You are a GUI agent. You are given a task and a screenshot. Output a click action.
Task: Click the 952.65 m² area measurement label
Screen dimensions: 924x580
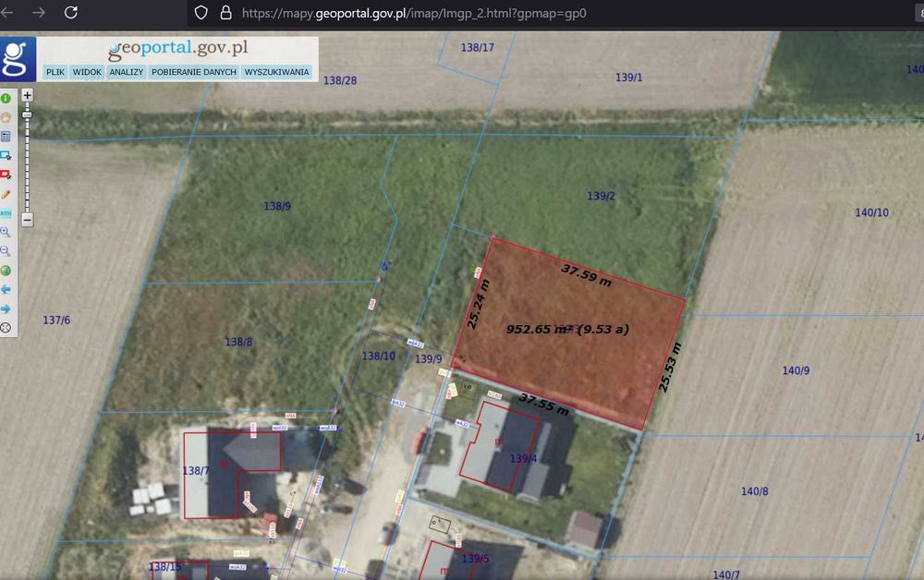click(567, 329)
